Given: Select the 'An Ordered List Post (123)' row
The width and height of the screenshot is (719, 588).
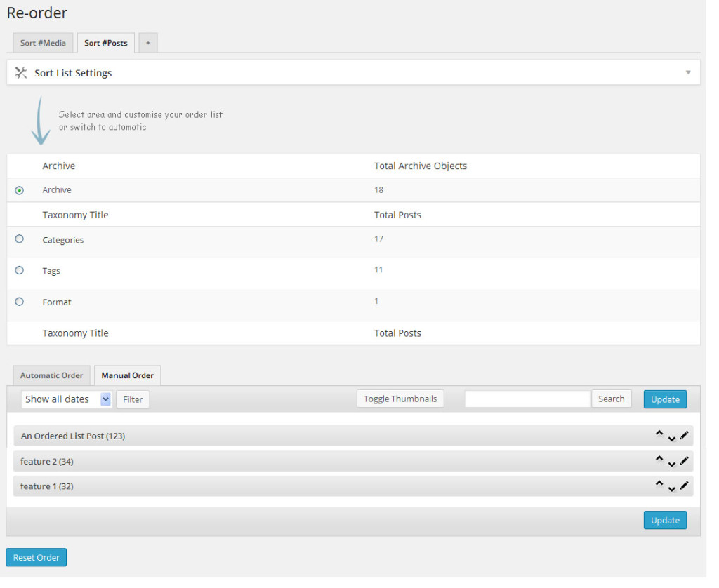Looking at the screenshot, I should click(x=359, y=443).
